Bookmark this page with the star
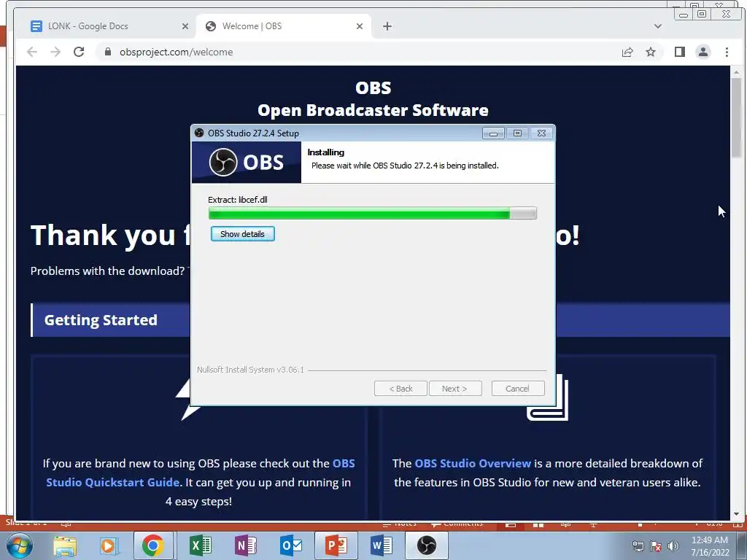 651,52
